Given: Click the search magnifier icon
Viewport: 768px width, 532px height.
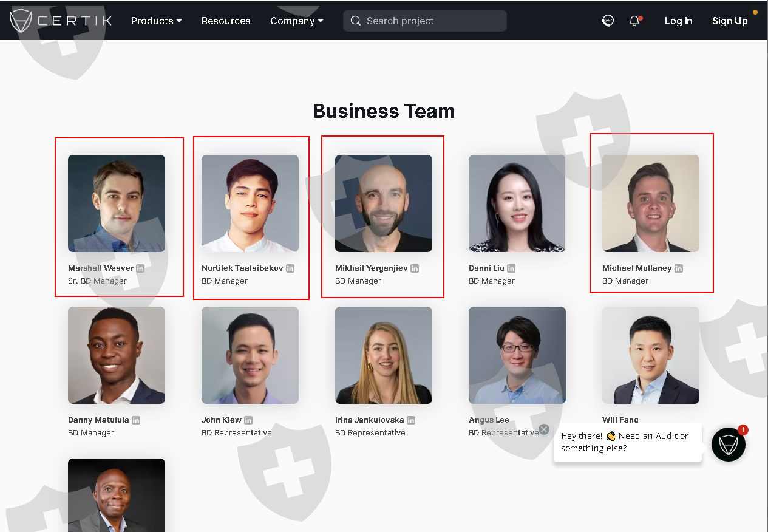Looking at the screenshot, I should (356, 21).
